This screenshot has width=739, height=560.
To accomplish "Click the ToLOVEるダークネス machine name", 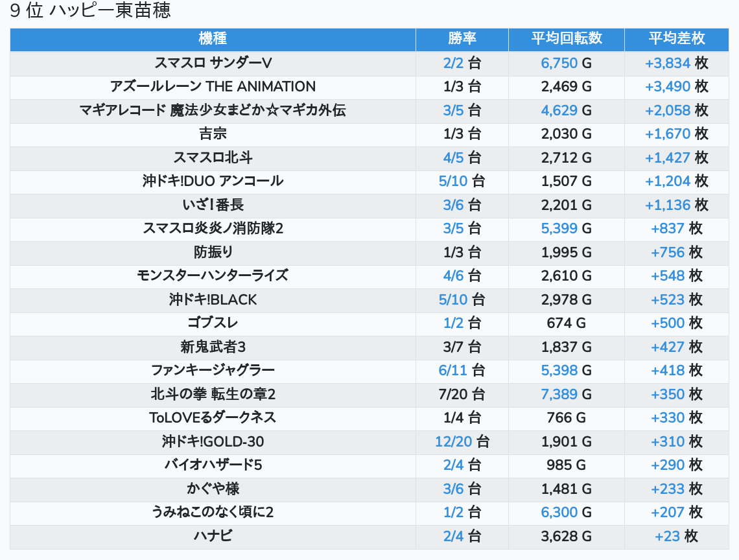I will click(213, 417).
